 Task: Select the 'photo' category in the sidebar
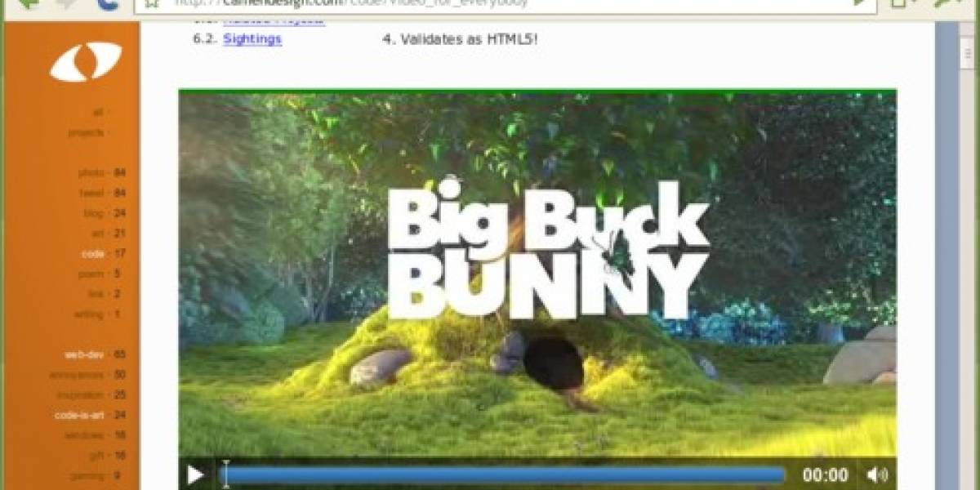click(91, 173)
